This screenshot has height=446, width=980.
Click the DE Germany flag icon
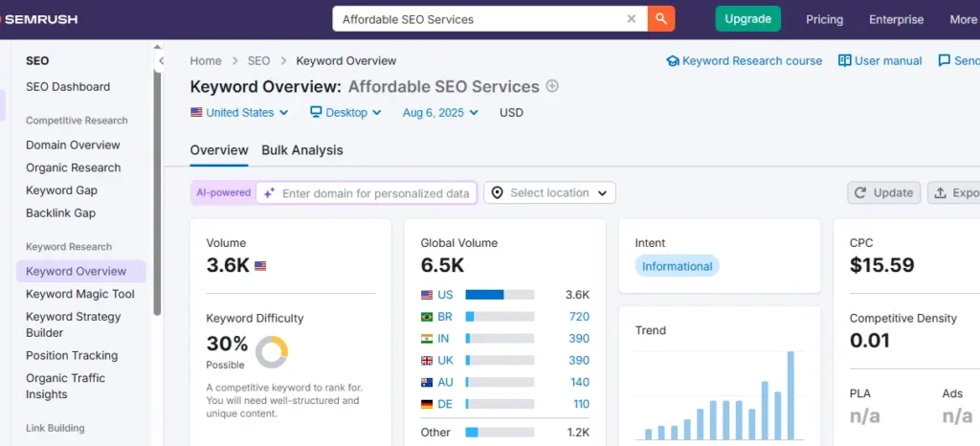pyautogui.click(x=427, y=404)
